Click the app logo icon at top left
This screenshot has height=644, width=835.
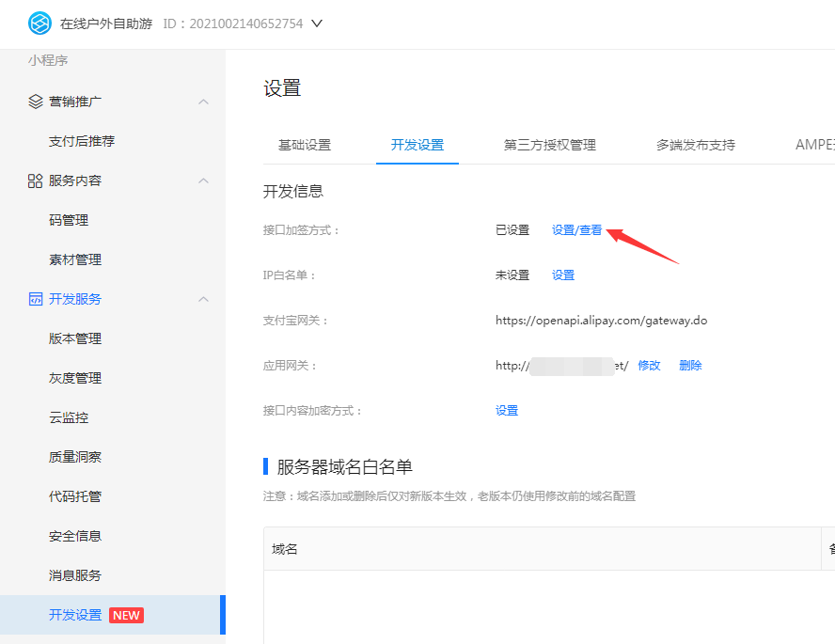point(39,24)
